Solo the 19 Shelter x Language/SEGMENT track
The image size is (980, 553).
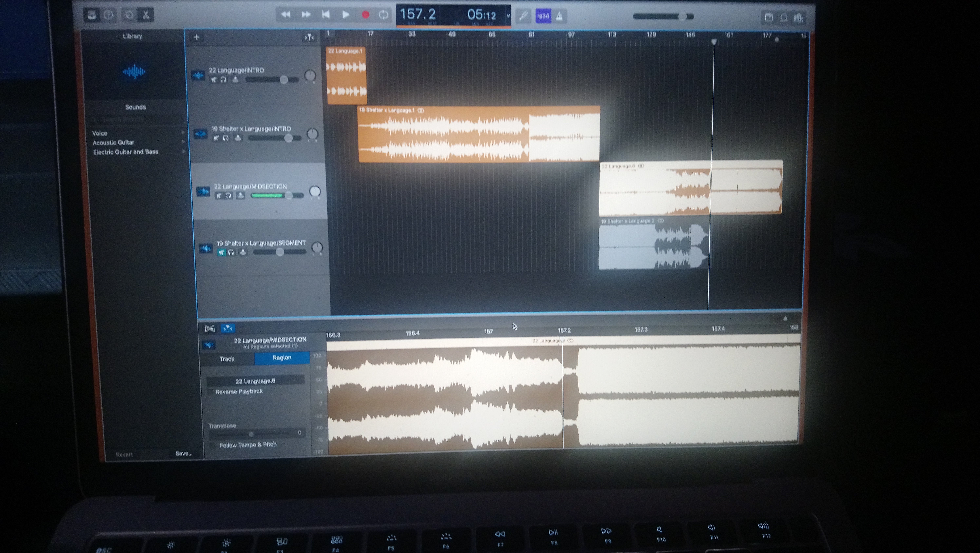(231, 252)
